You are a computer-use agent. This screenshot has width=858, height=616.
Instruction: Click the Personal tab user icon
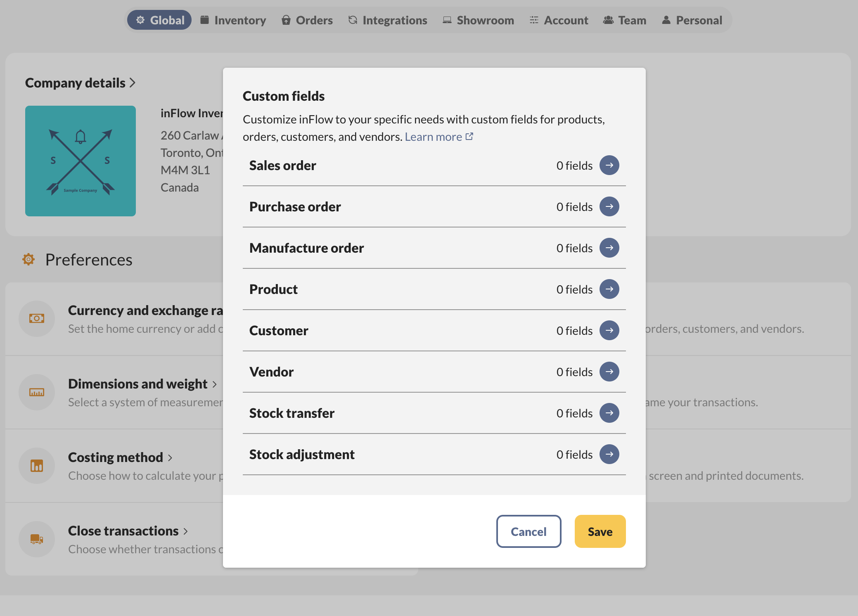click(666, 20)
